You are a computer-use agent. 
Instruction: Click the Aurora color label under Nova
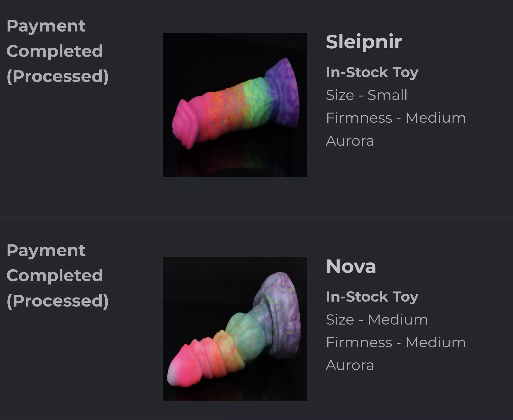point(350,365)
